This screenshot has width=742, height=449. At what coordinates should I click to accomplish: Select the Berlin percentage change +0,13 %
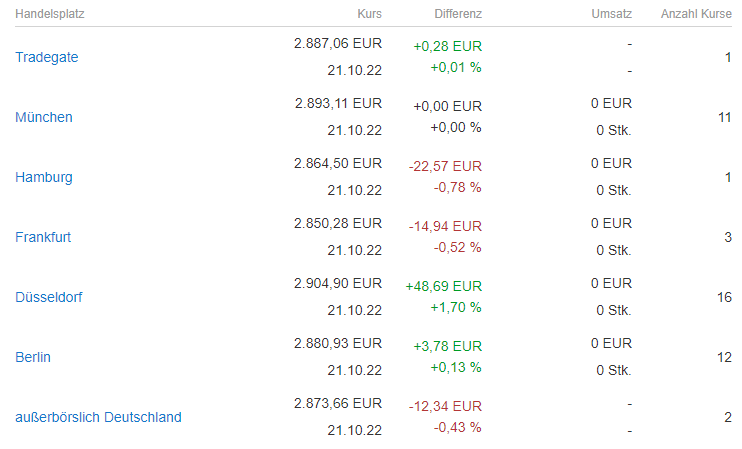[x=456, y=367]
